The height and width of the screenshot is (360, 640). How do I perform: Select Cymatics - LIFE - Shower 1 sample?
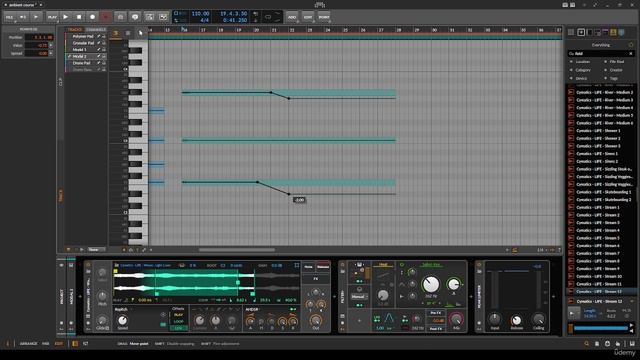[598, 131]
